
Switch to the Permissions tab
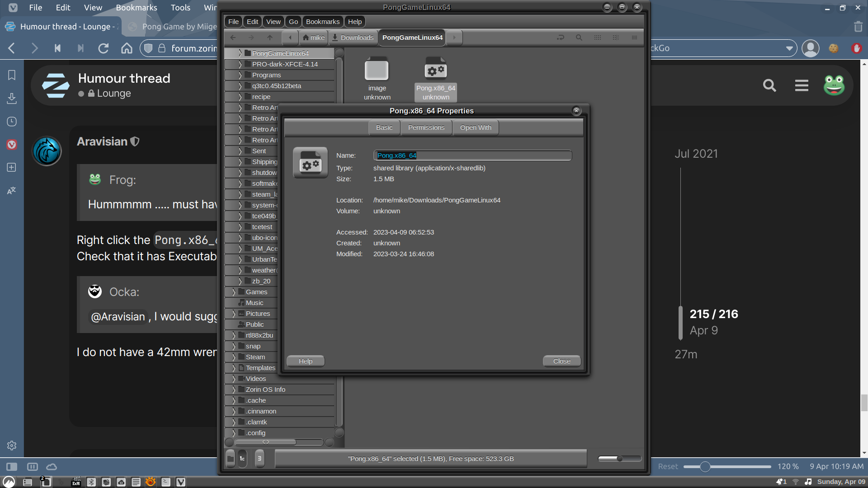pyautogui.click(x=426, y=127)
